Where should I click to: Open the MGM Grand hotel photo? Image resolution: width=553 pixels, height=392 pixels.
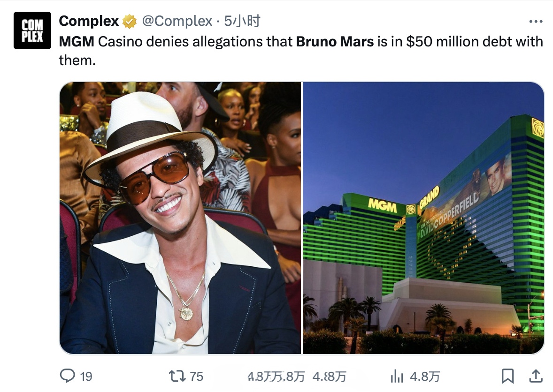[x=423, y=218]
